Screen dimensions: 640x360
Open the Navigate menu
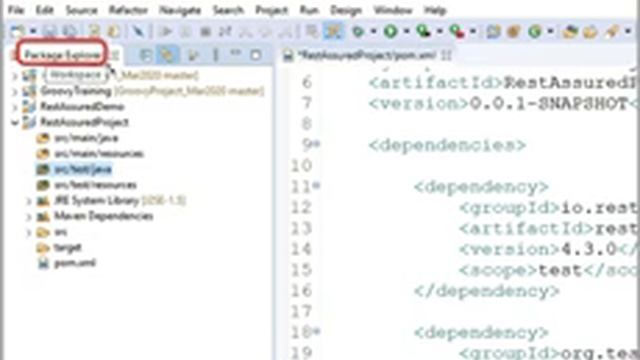180,10
